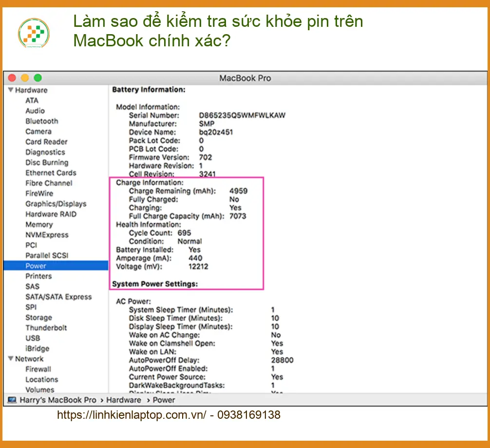The width and height of the screenshot is (490, 448).
Task: Click the yellow minimize window button
Action: coord(25,78)
